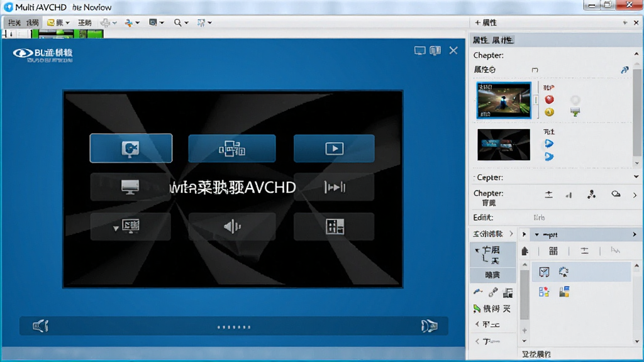Open the highlighted properties tab

(493, 40)
